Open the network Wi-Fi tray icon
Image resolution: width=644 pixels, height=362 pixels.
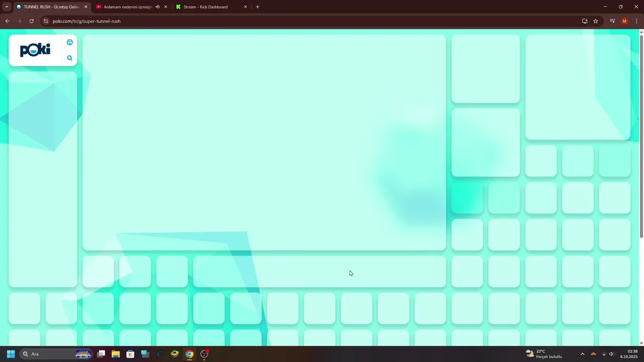point(604,354)
